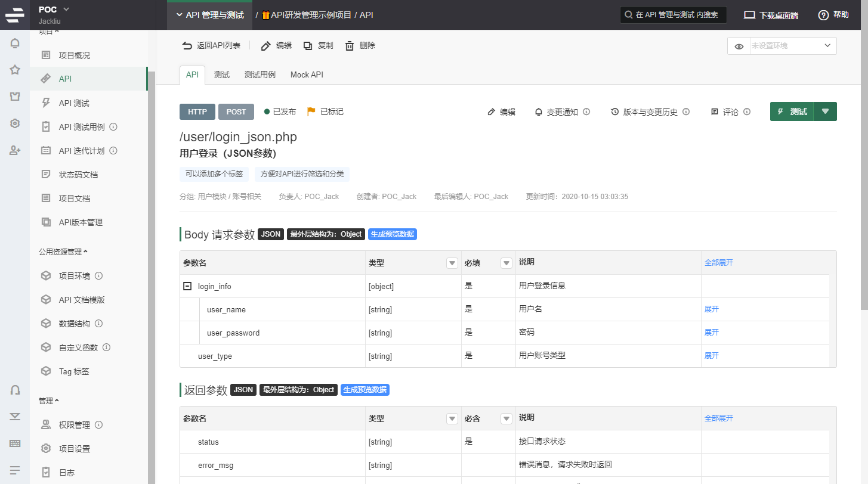This screenshot has width=868, height=484.
Task: Open 项目环境 in the sidebar
Action: click(x=75, y=276)
